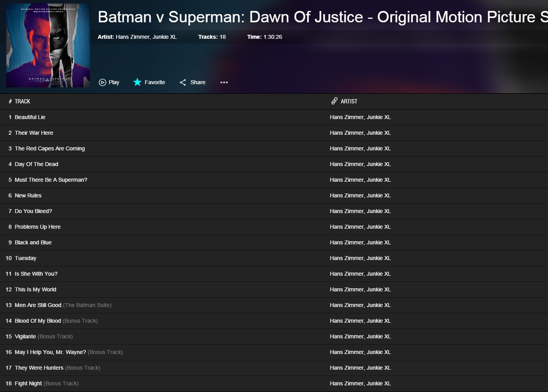Click the circular Play icon
The image size is (548, 392).
103,82
